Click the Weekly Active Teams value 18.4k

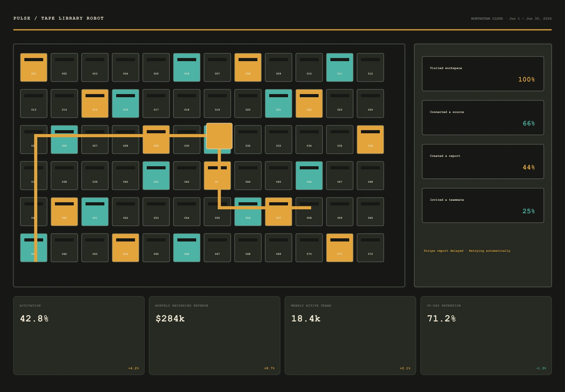(306, 319)
